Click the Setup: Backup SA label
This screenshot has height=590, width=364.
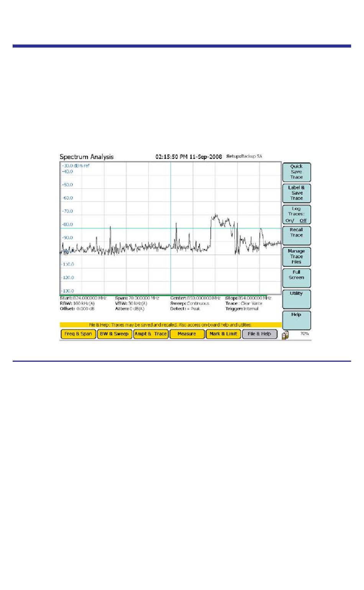click(x=244, y=157)
